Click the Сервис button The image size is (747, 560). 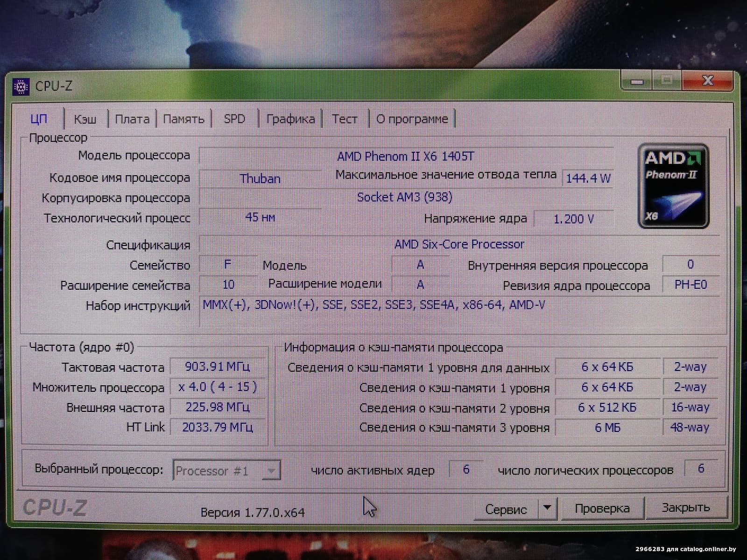pyautogui.click(x=506, y=509)
